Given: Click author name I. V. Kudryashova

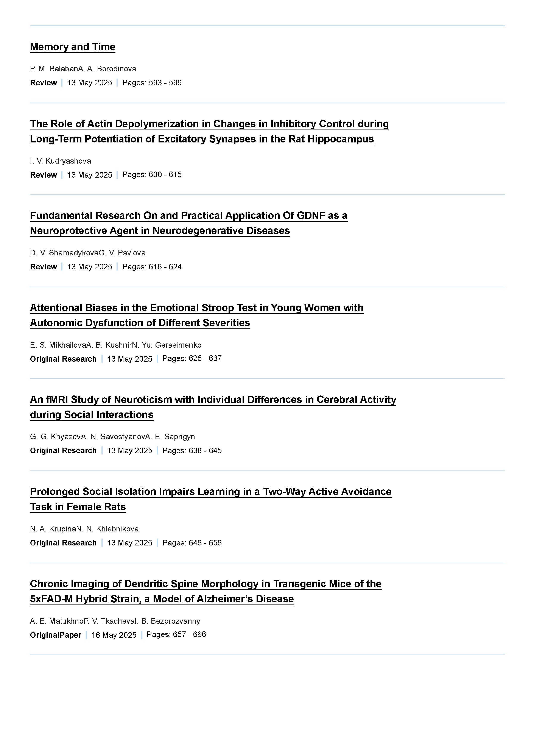Looking at the screenshot, I should pyautogui.click(x=61, y=161).
